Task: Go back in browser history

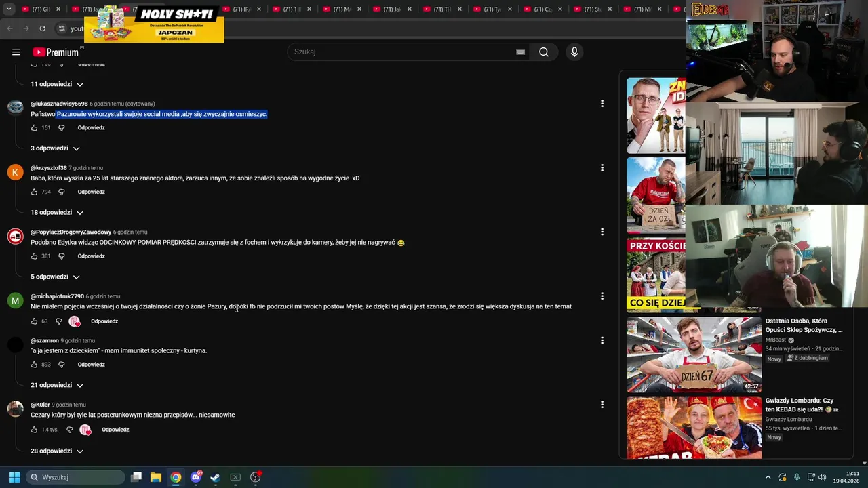Action: [x=9, y=28]
